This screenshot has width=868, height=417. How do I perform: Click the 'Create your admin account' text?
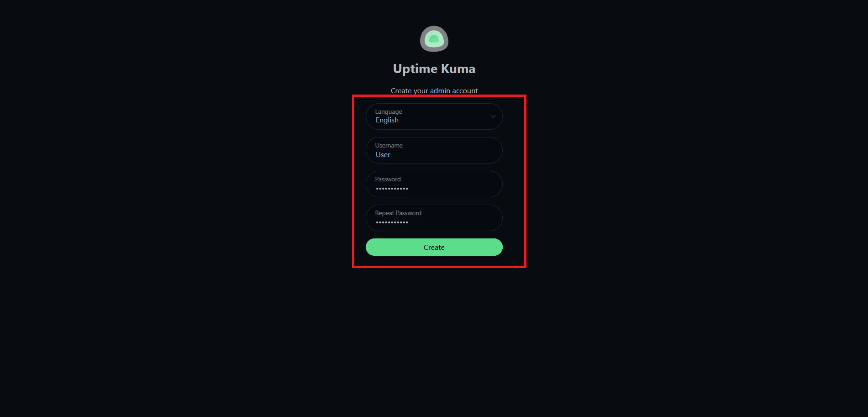pos(434,90)
